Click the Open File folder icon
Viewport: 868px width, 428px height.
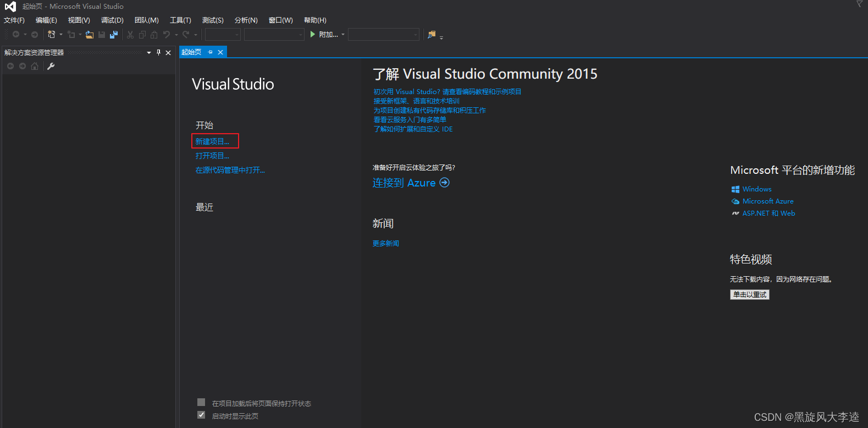coord(90,35)
